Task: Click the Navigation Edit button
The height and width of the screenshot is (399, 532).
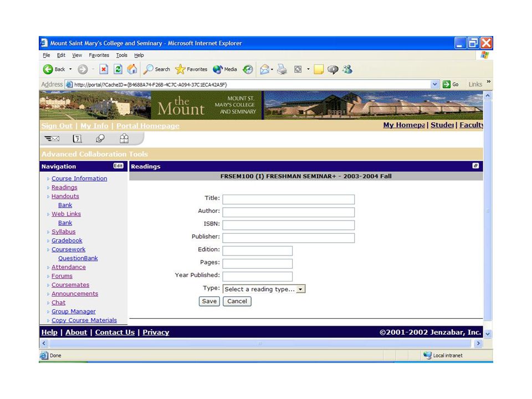Action: point(118,166)
